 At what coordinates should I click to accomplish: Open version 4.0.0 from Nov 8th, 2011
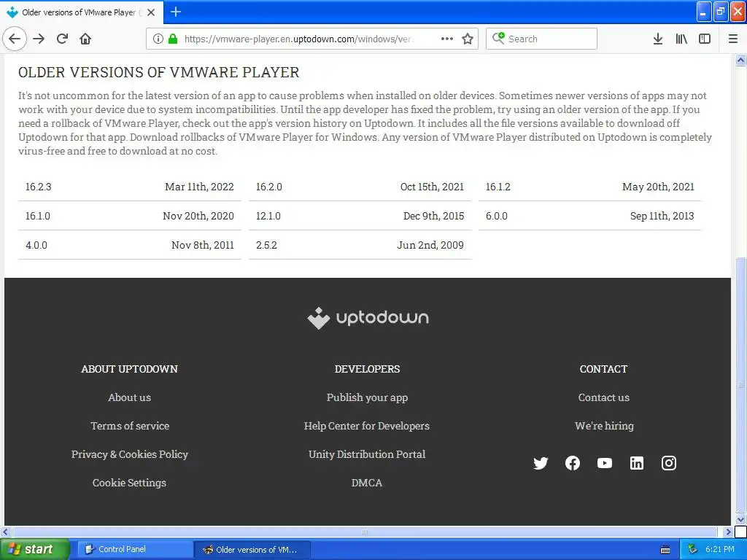click(130, 245)
